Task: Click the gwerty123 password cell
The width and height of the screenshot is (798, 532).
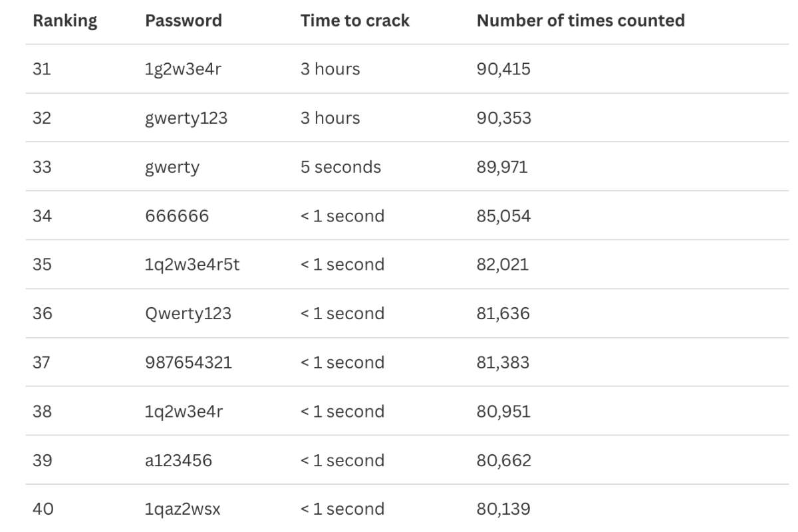Action: (x=186, y=118)
